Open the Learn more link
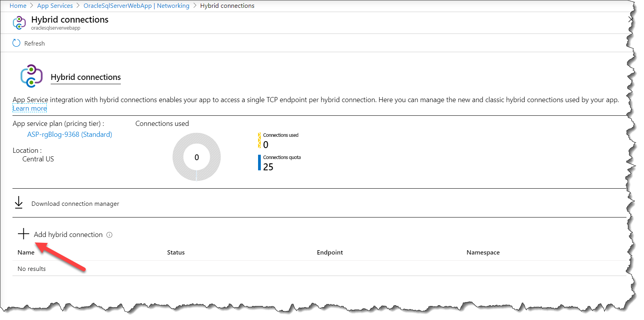Viewport: 644px width, 320px height. point(30,108)
